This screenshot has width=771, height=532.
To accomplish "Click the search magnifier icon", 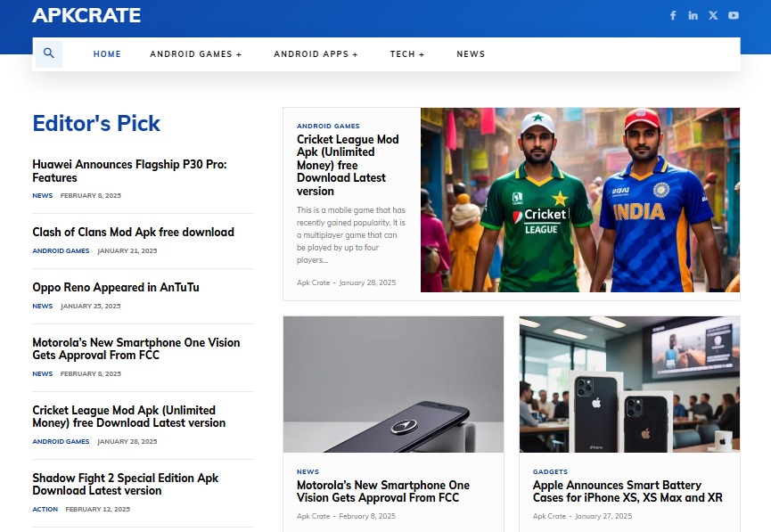I will coord(49,53).
